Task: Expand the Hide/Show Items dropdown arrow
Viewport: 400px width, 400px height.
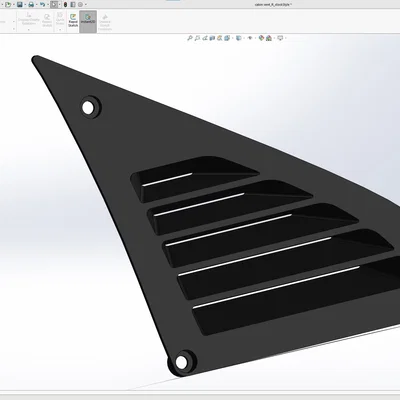Action: [x=255, y=38]
